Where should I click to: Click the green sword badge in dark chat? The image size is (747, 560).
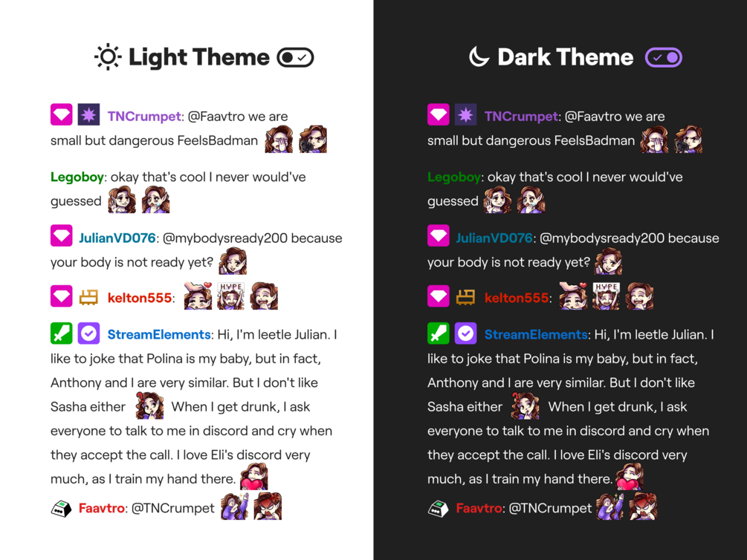click(x=439, y=333)
